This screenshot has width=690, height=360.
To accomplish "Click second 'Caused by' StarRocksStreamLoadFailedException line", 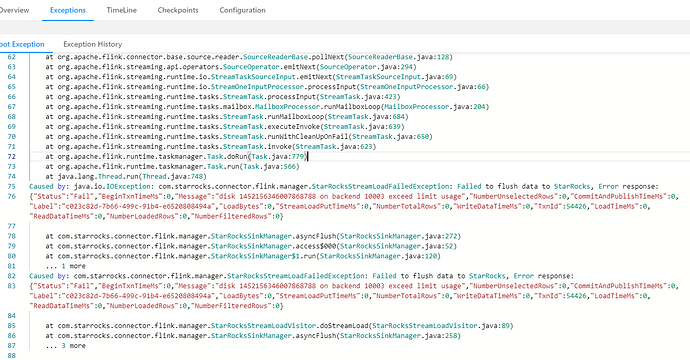I will (x=301, y=276).
